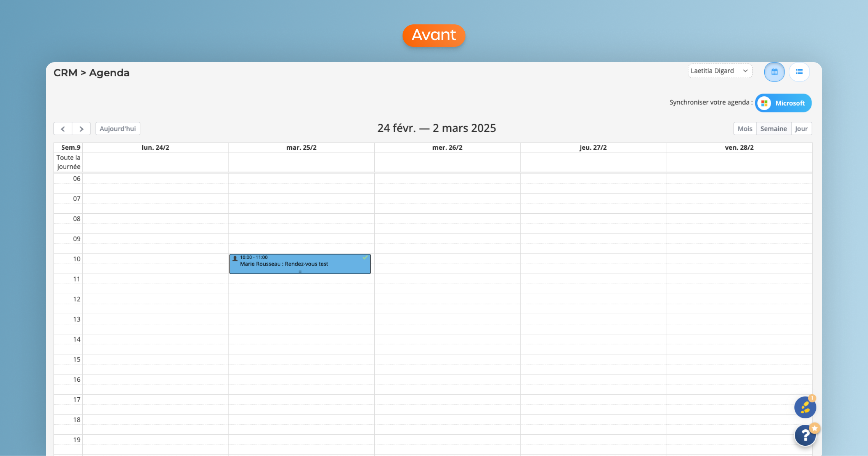Switch to list view icon
Image resolution: width=868 pixels, height=456 pixels.
click(799, 72)
